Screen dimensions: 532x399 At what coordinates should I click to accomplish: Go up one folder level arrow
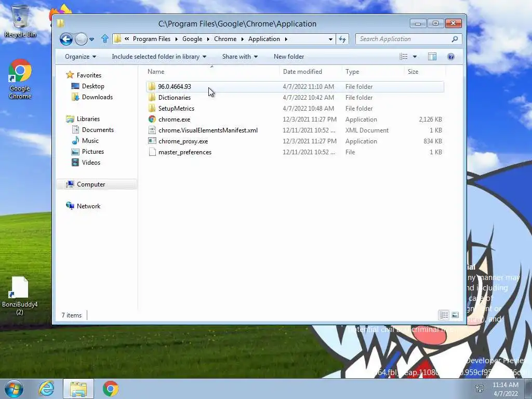coord(105,39)
